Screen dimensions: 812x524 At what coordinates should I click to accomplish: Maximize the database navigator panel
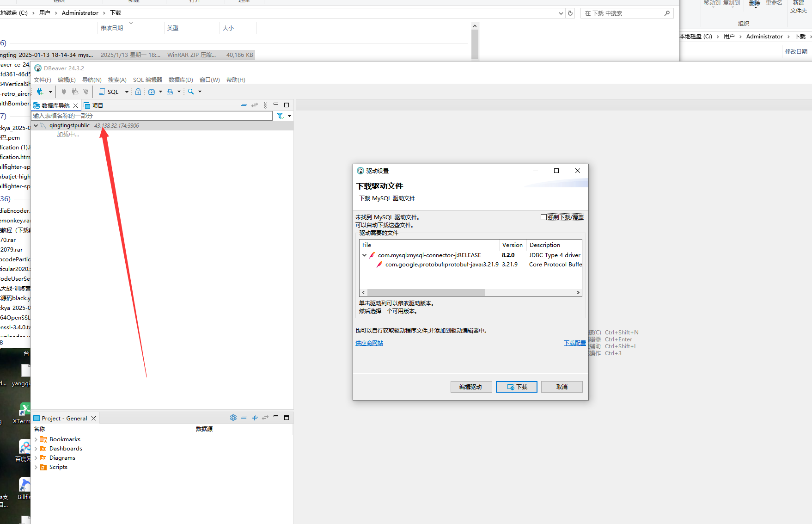[x=287, y=105]
